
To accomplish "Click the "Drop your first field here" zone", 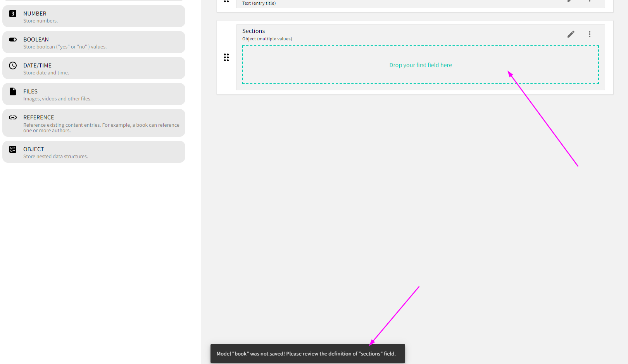I will [420, 65].
